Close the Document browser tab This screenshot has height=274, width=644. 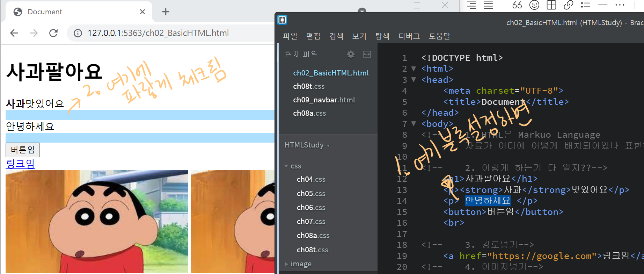[142, 12]
